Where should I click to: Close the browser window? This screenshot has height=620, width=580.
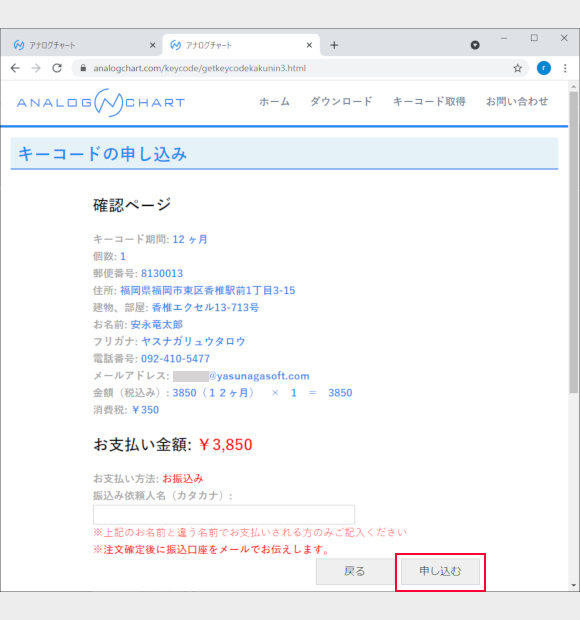click(564, 38)
